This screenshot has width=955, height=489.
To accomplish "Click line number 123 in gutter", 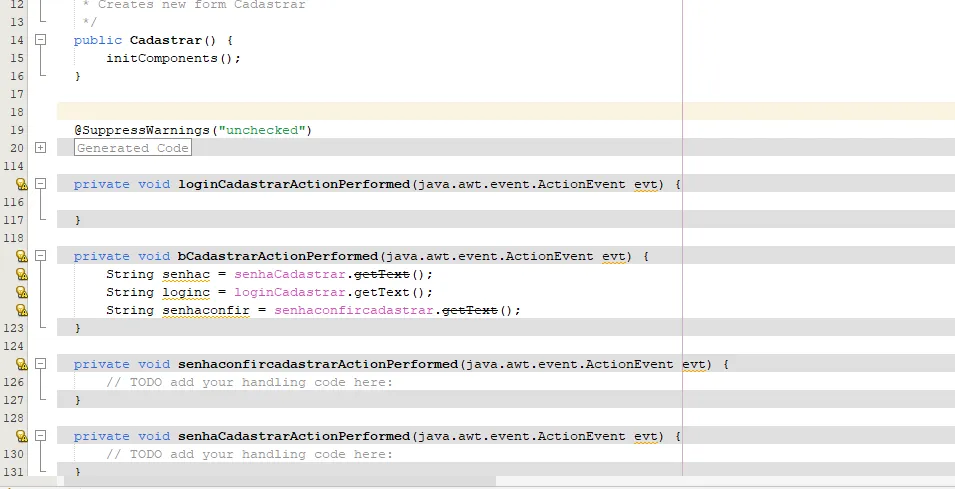I will pos(13,328).
